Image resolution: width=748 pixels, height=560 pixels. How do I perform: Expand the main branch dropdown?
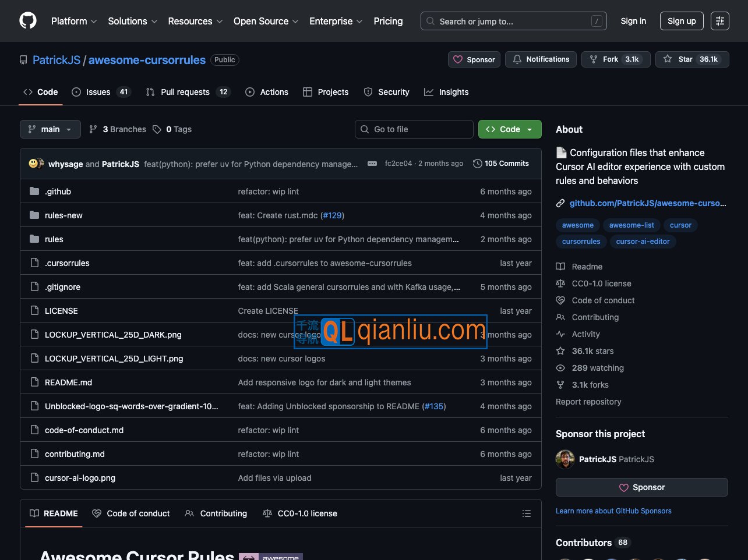coord(50,129)
